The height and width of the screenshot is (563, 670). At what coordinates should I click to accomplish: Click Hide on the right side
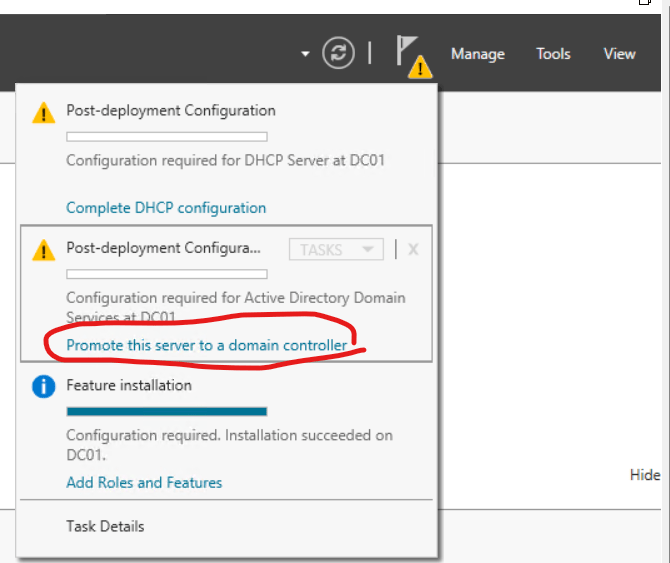point(645,475)
